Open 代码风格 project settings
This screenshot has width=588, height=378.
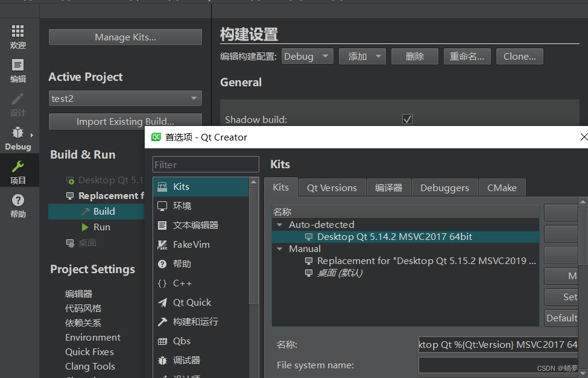83,308
